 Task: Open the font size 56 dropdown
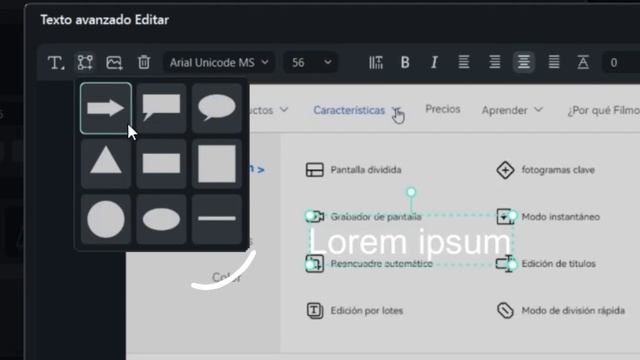point(311,62)
